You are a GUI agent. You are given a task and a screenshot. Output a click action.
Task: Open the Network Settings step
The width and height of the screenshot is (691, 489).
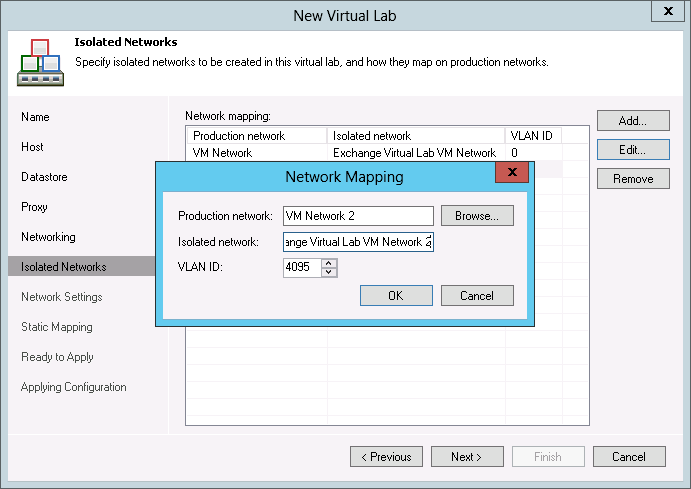pos(62,297)
